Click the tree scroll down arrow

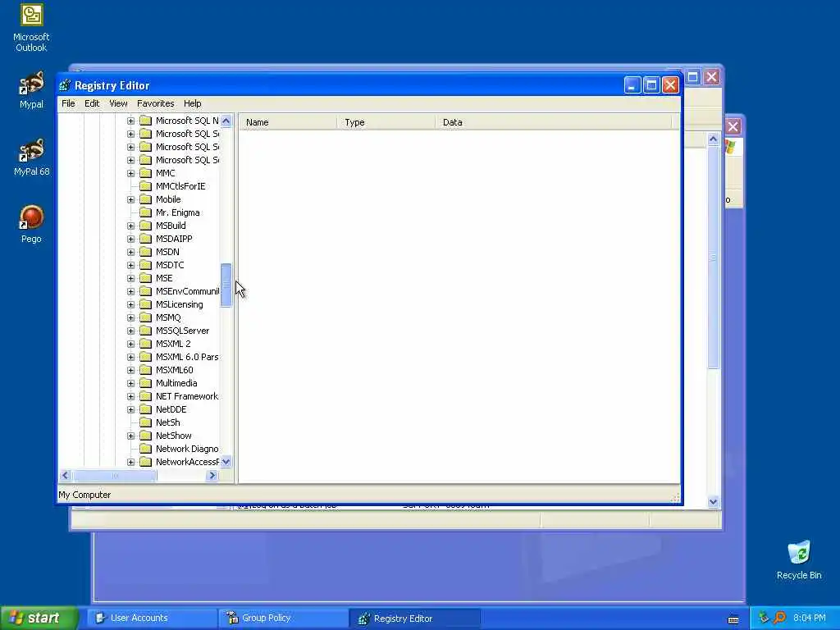(x=226, y=462)
